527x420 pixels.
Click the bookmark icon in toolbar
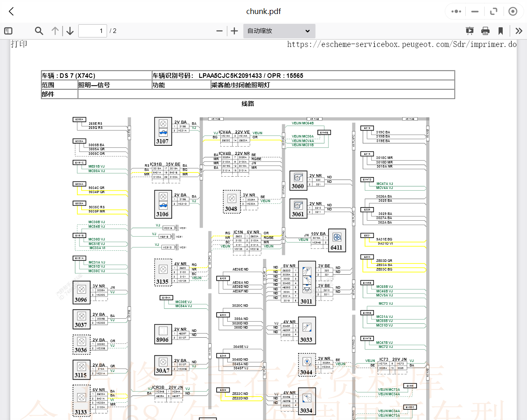click(501, 31)
